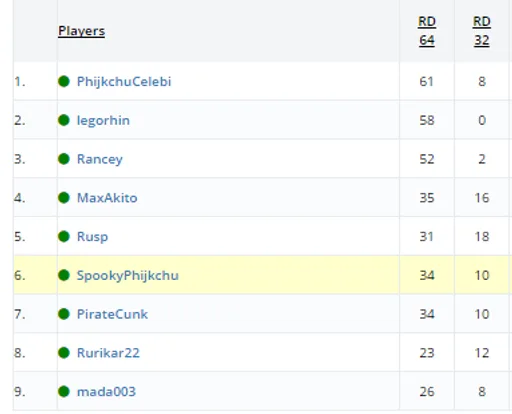The width and height of the screenshot is (512, 414).
Task: Open PirateCunk player link
Action: [x=112, y=314]
